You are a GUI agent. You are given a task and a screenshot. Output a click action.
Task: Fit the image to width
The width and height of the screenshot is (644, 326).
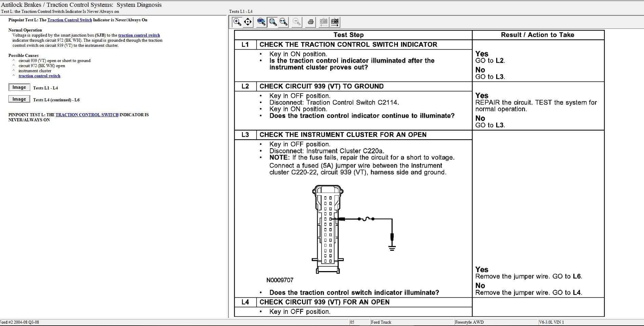coord(284,22)
